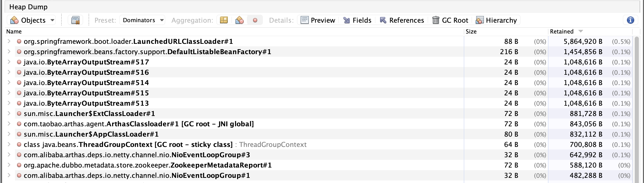Screen dimensions: 644x183
Task: Click the heap dump summary toolbar icon
Action: pyautogui.click(x=75, y=20)
